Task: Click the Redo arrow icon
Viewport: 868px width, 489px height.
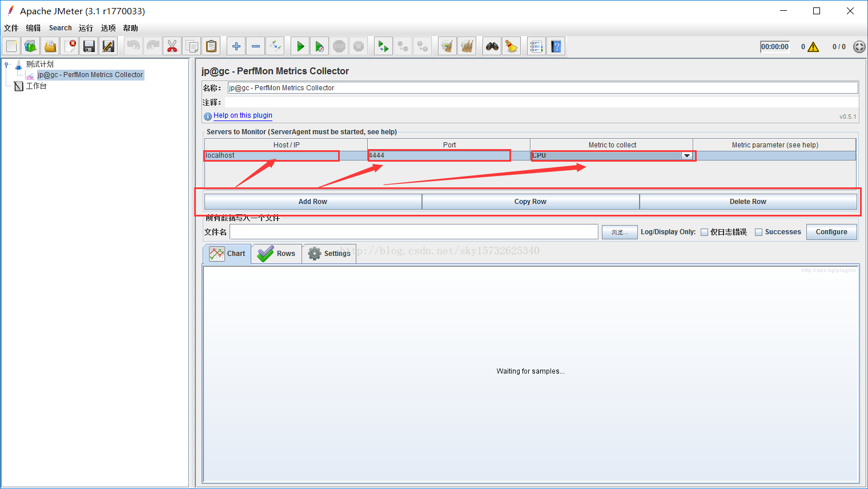Action: (153, 46)
